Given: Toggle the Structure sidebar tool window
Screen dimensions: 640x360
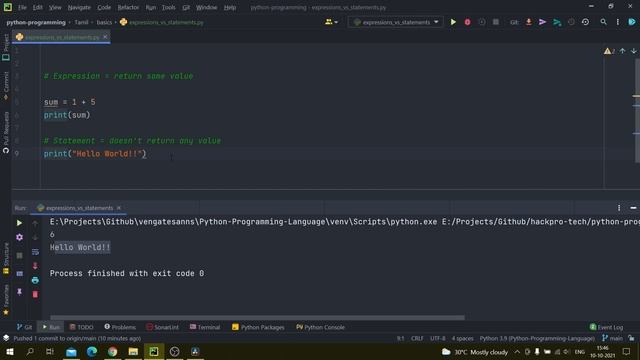Looking at the screenshot, I should 6,258.
